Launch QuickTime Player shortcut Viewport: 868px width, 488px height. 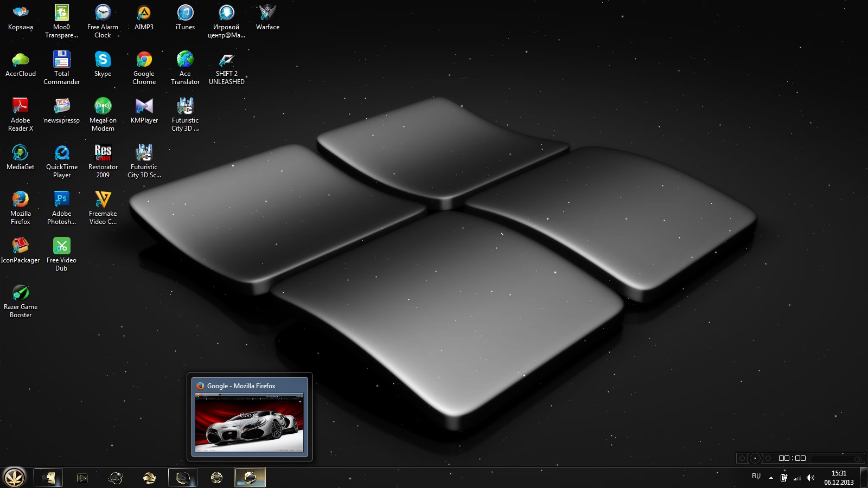[61, 161]
